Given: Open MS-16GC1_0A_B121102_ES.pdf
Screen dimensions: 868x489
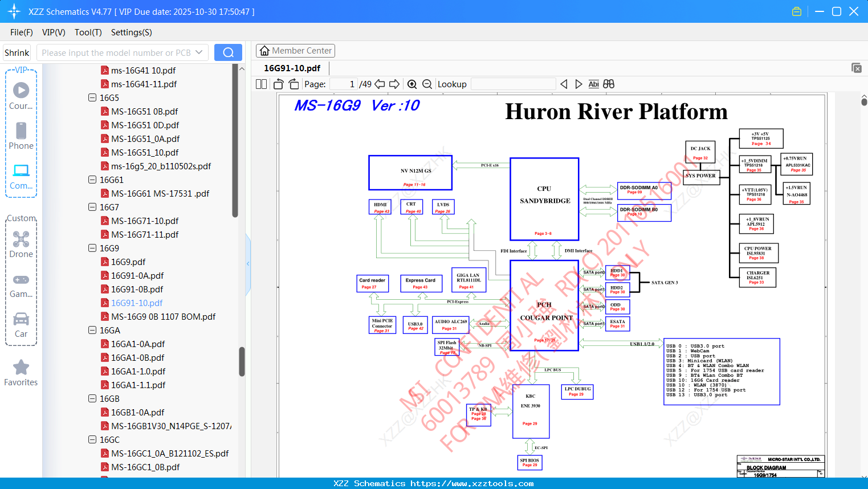Looking at the screenshot, I should coord(170,453).
